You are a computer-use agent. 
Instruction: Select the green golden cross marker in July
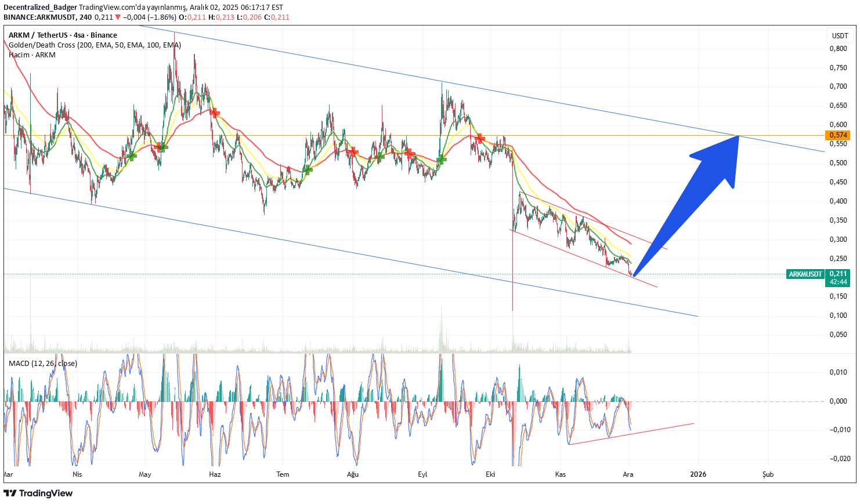(x=308, y=169)
